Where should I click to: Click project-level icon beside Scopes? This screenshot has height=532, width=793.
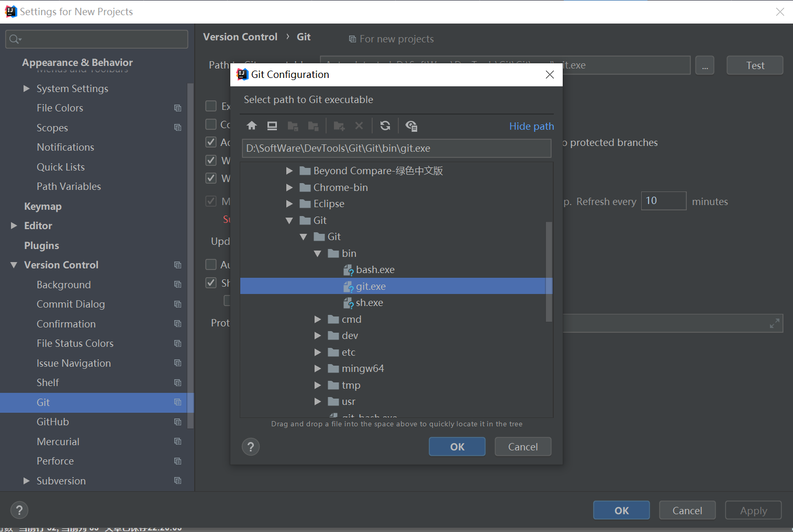178,128
